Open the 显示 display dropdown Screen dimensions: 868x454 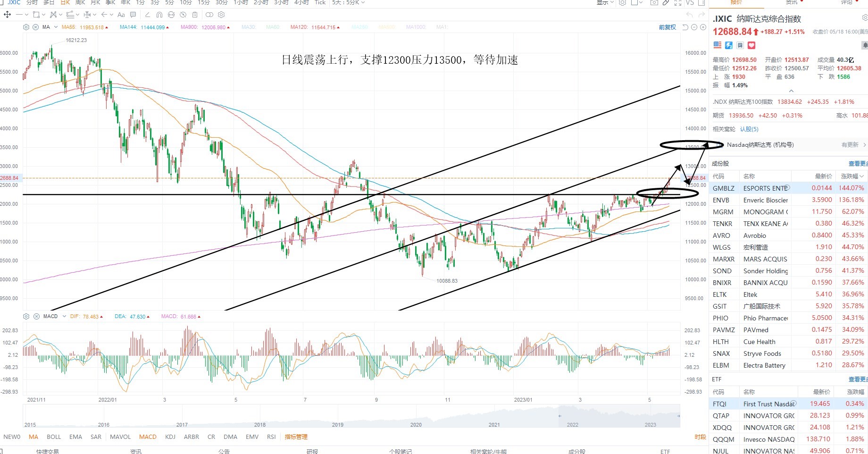coord(605,2)
